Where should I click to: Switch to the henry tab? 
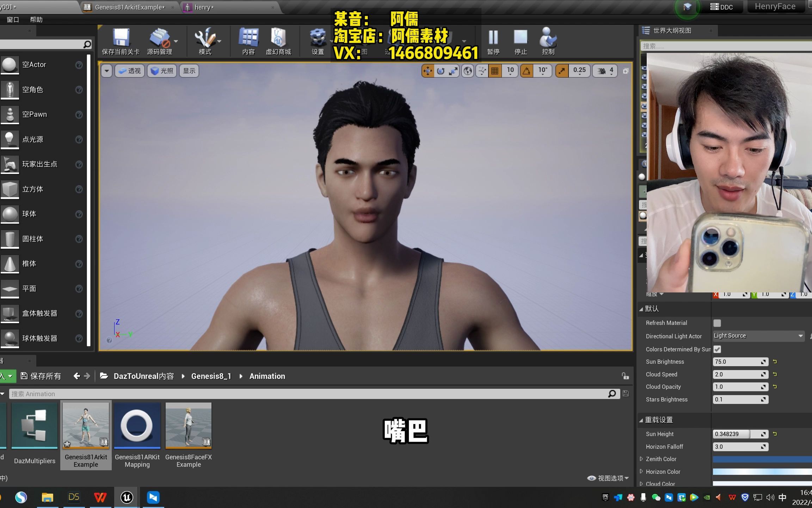pos(204,7)
